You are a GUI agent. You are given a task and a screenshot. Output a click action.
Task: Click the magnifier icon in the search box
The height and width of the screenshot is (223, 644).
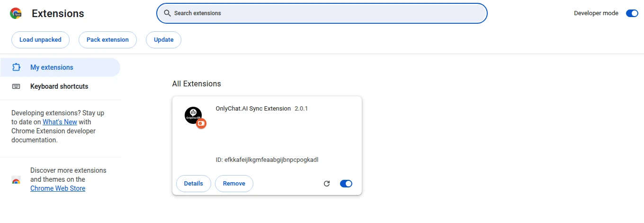pyautogui.click(x=167, y=13)
